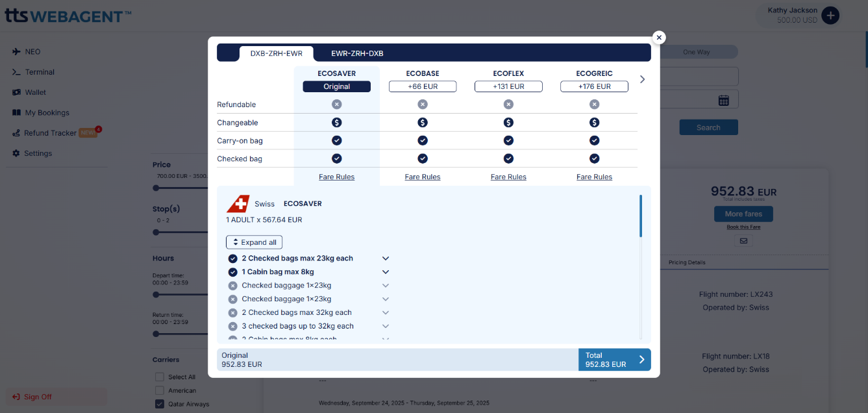Click ECOGREIC Changeable dollar icon
This screenshot has width=868, height=413.
point(594,122)
